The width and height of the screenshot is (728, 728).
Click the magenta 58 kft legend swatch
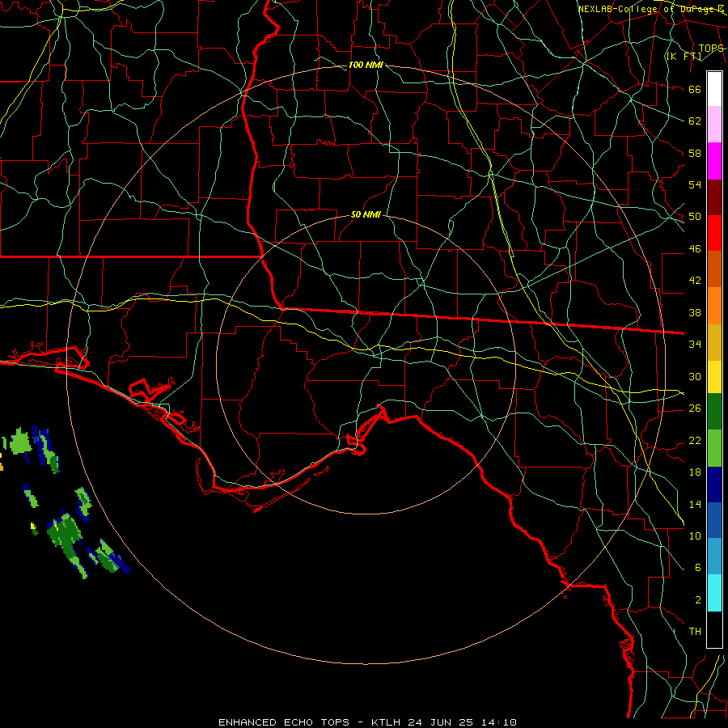click(x=714, y=161)
